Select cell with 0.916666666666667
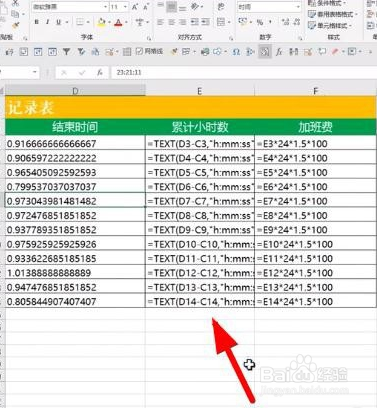The height and width of the screenshot is (408, 377). (x=75, y=144)
